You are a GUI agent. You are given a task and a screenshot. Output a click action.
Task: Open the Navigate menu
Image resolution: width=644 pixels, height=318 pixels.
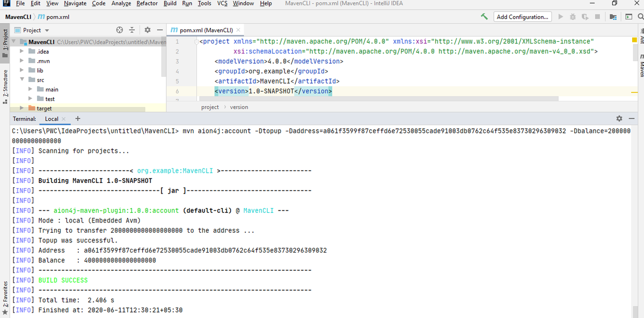pos(75,4)
